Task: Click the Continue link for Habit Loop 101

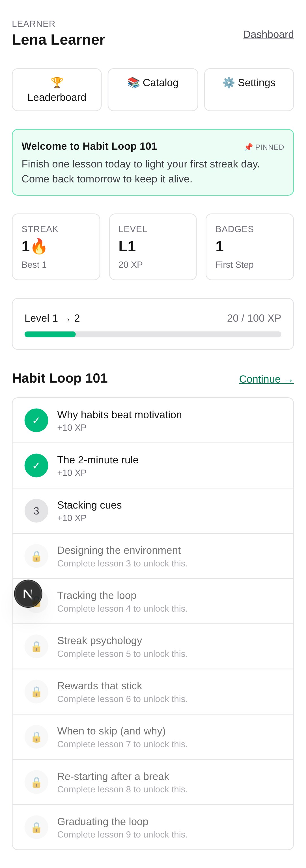Action: click(x=266, y=379)
